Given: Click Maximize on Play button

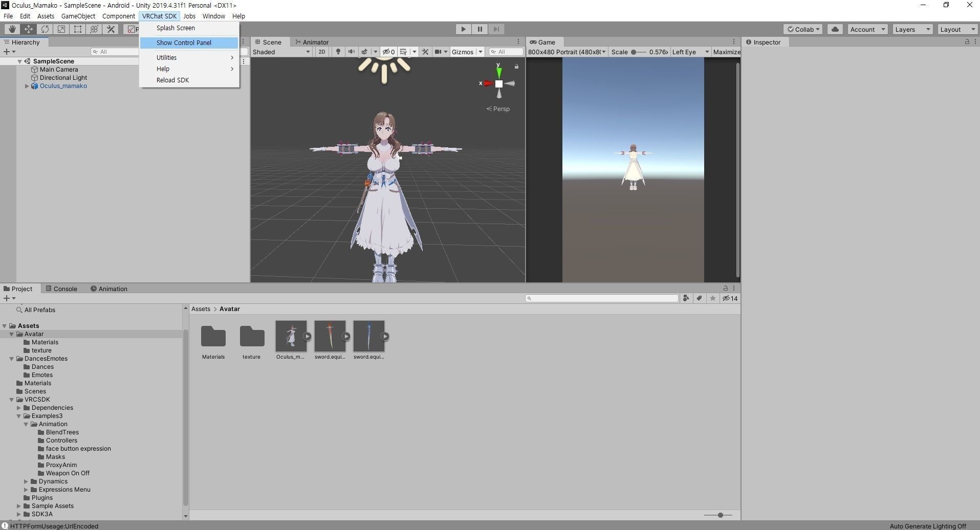Looking at the screenshot, I should (x=727, y=52).
